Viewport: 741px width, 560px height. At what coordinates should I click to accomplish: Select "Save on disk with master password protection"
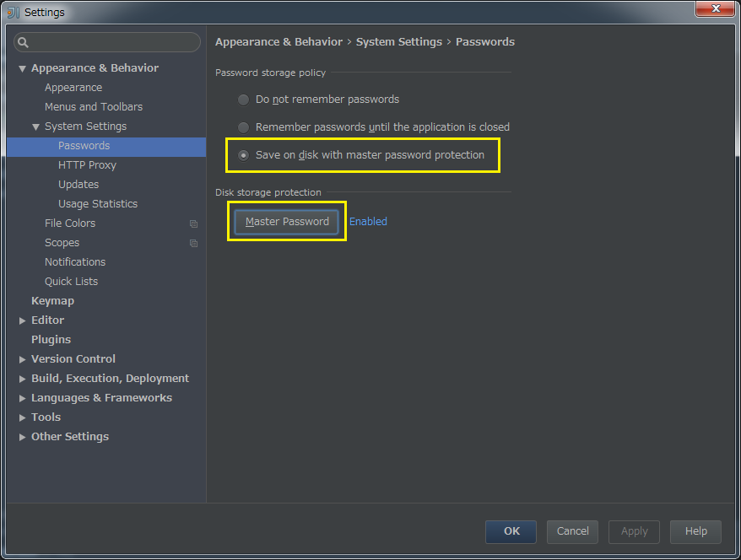243,155
